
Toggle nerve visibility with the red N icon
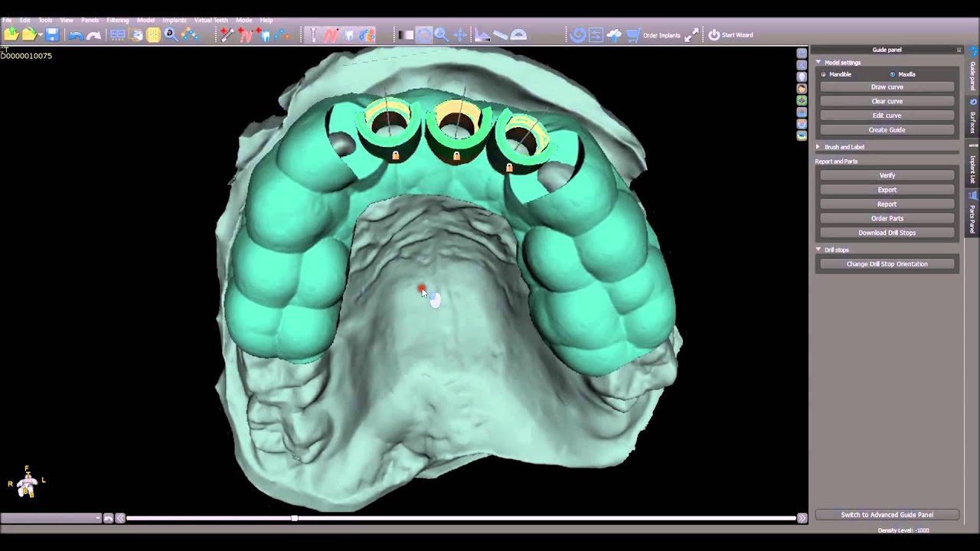pyautogui.click(x=331, y=34)
